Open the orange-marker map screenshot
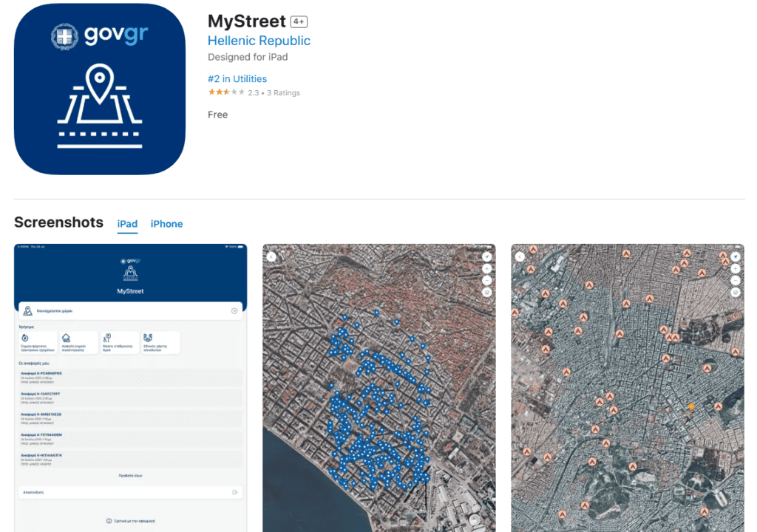 (628, 388)
